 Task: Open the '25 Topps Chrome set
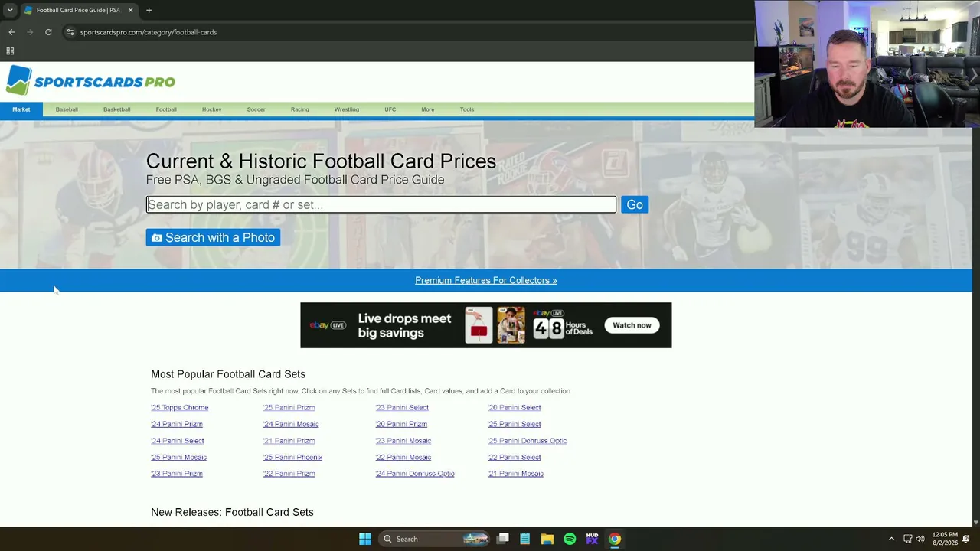180,408
